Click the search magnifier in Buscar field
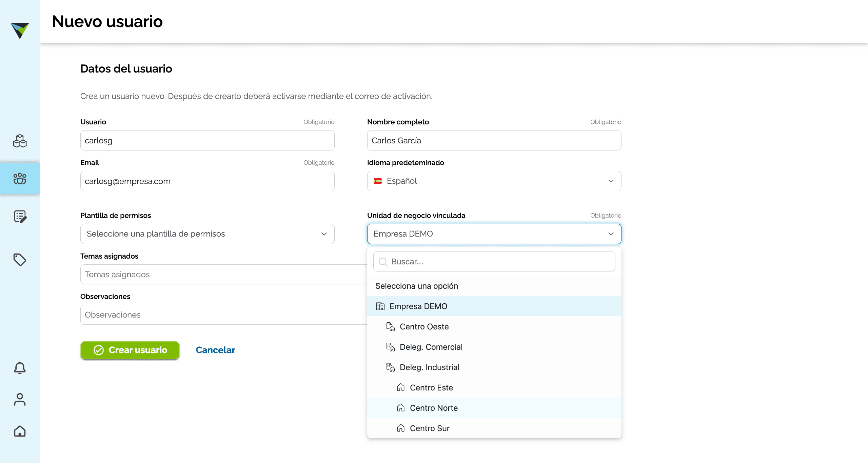 (383, 262)
